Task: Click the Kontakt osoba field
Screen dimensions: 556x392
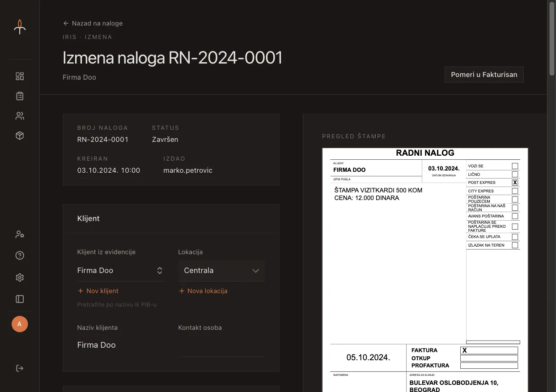Action: click(x=221, y=345)
